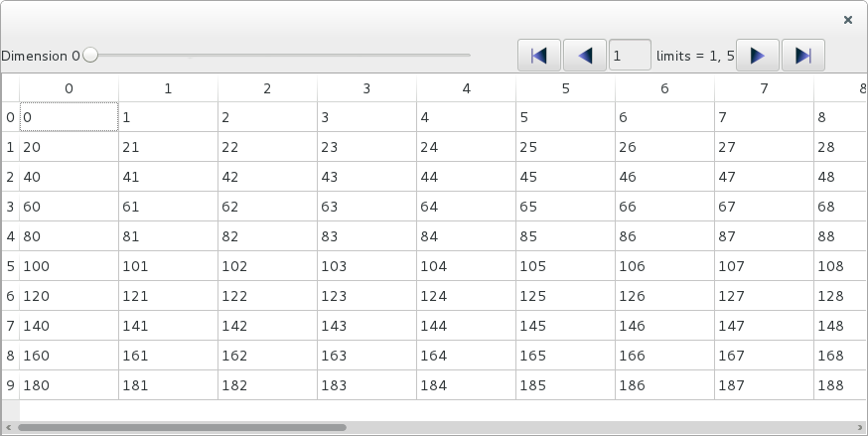Screen dimensions: 868x436
Task: Select the cell containing 24
Action: 466,147
